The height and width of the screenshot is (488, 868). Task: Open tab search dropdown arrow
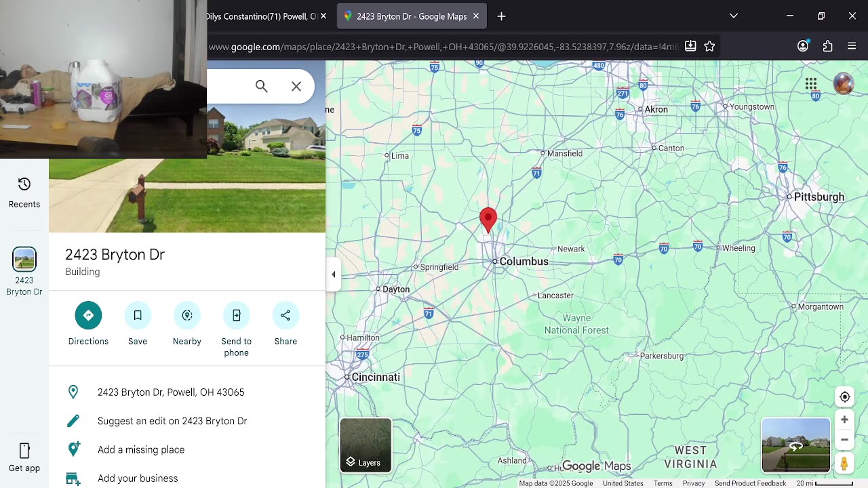(x=733, y=16)
